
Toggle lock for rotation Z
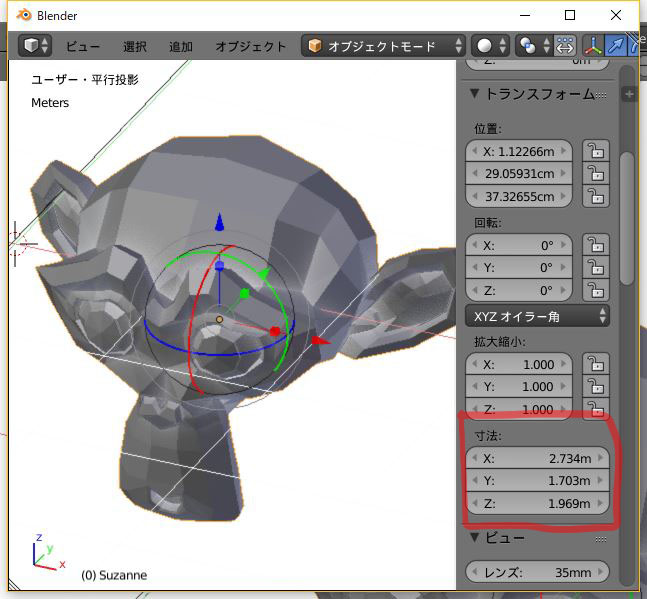[x=595, y=290]
